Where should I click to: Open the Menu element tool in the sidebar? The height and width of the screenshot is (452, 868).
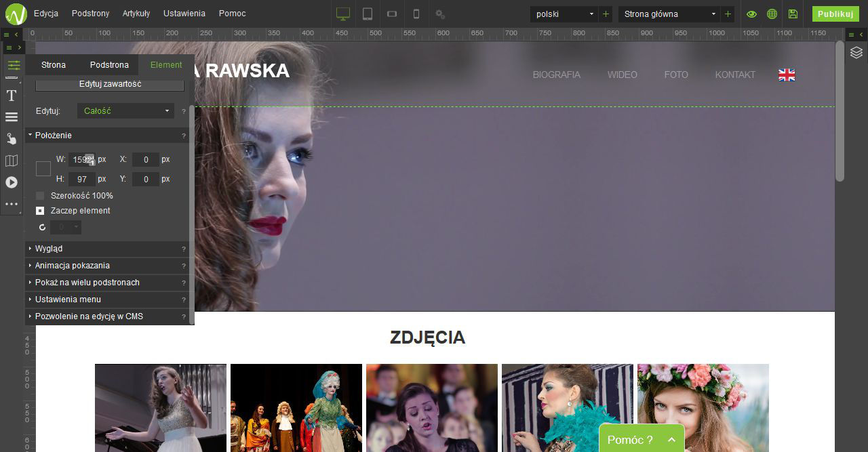coord(11,117)
